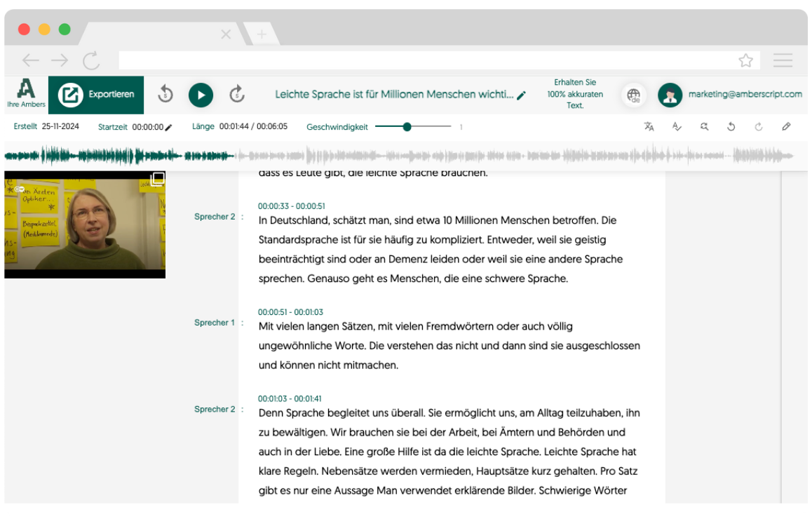Bookmark page with star icon
Screen dimensions: 812x517
click(745, 60)
